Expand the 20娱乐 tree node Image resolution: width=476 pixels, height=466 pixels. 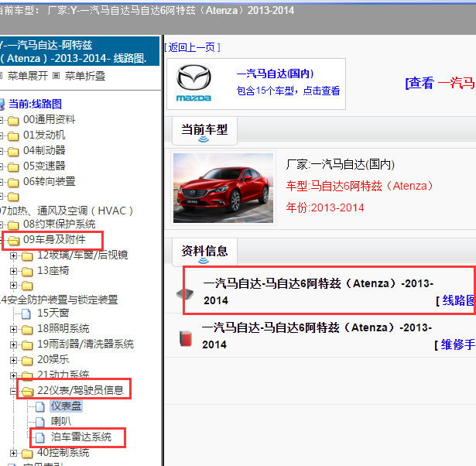[13, 361]
